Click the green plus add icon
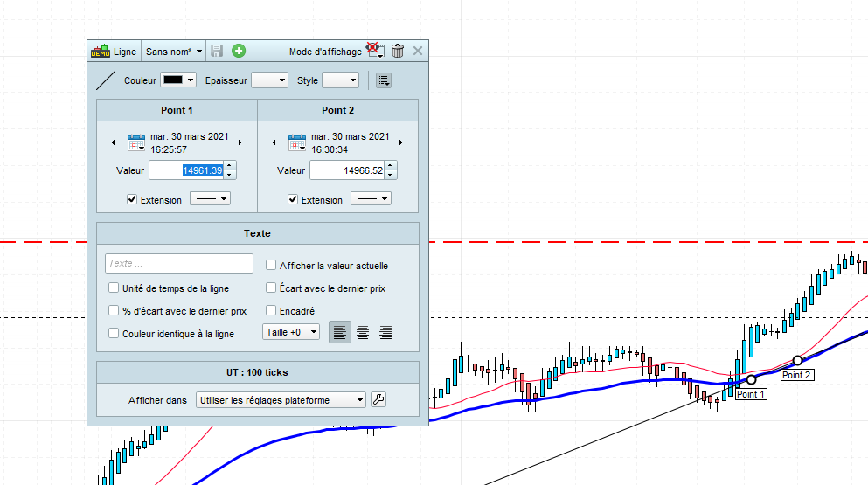The height and width of the screenshot is (485, 868). coord(239,51)
